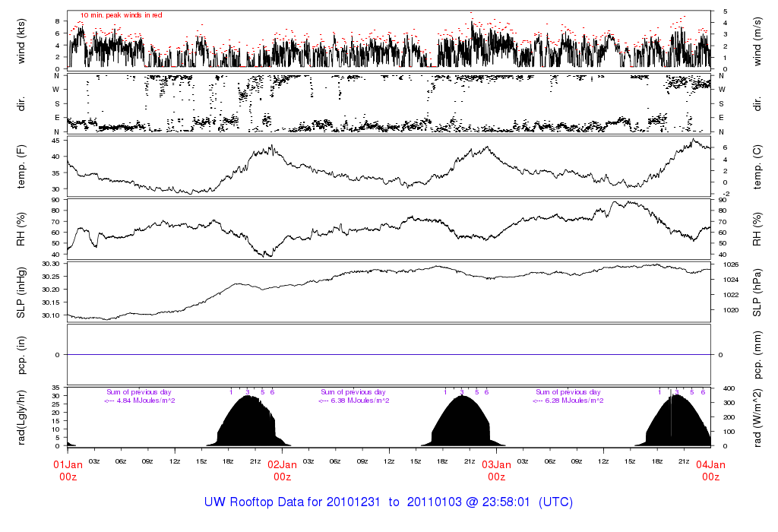The height and width of the screenshot is (532, 778).
Task: Select the 'temp. (C)' axis label
Action: [x=757, y=166]
